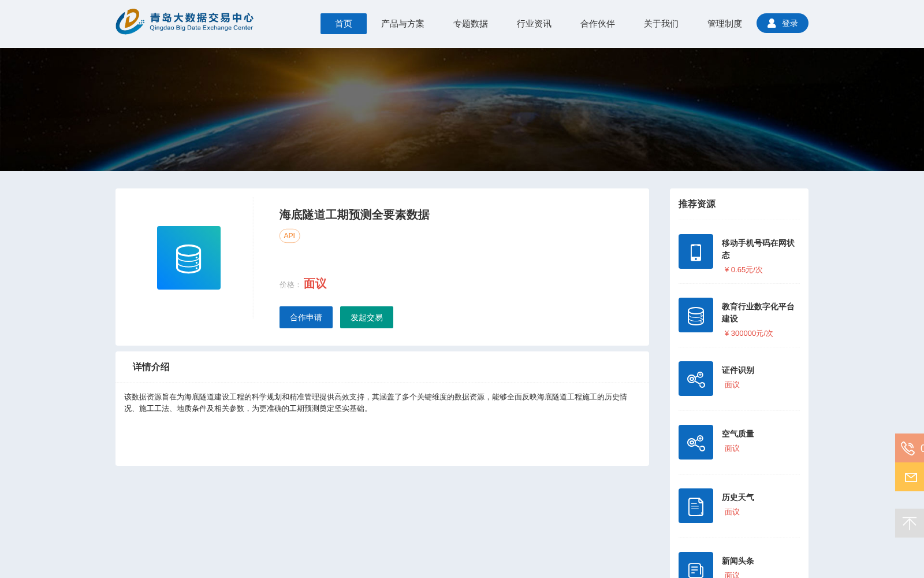Open 新闻头条 recommended resource
The width and height of the screenshot is (924, 578).
click(x=738, y=561)
